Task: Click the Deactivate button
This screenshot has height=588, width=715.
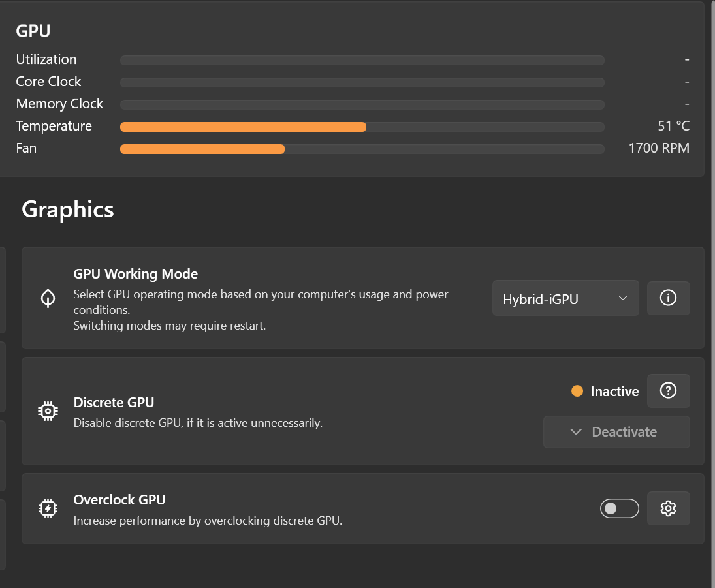Action: pyautogui.click(x=625, y=431)
